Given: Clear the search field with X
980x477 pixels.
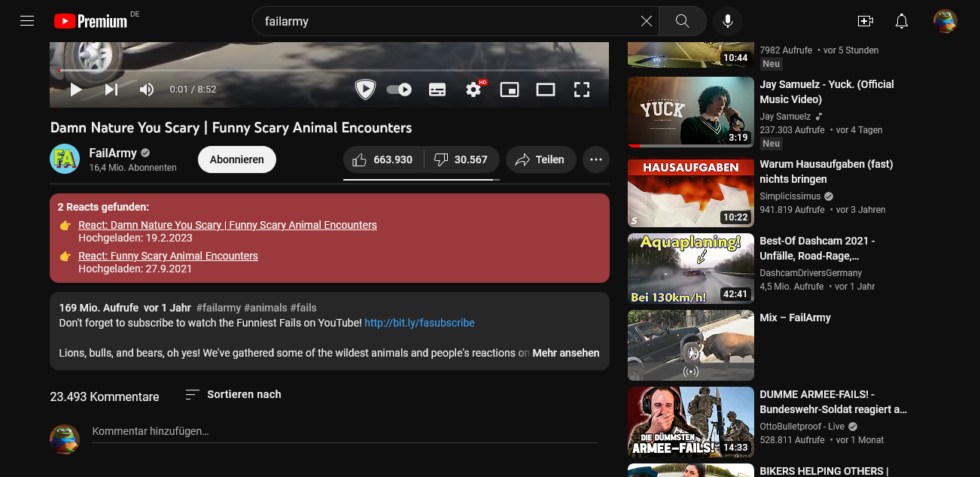Looking at the screenshot, I should (x=647, y=21).
